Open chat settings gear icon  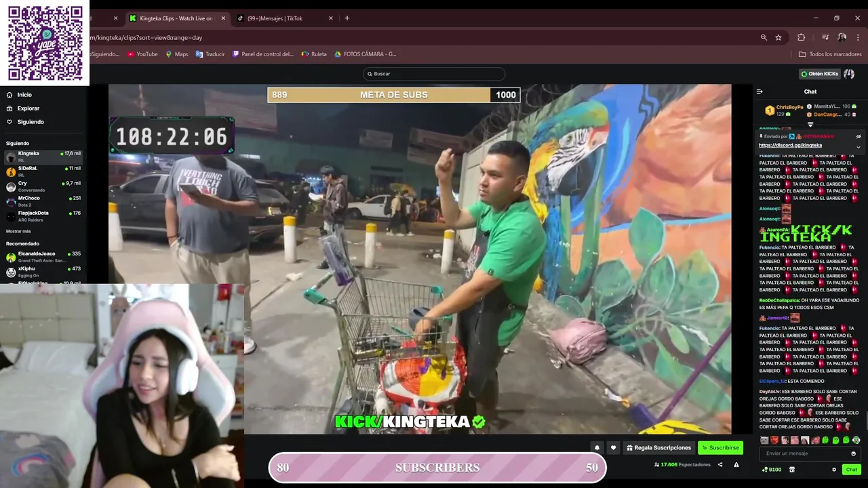coord(834,470)
